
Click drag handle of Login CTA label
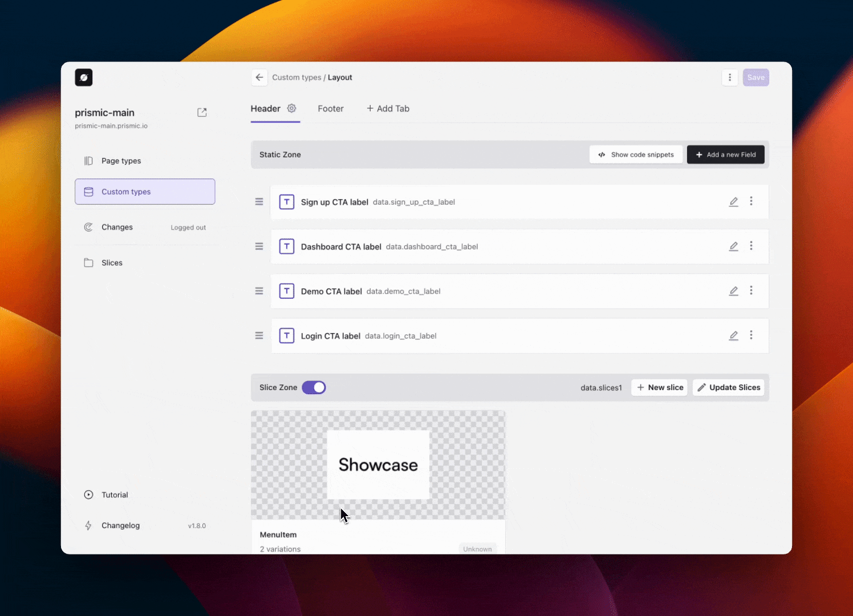click(x=259, y=336)
